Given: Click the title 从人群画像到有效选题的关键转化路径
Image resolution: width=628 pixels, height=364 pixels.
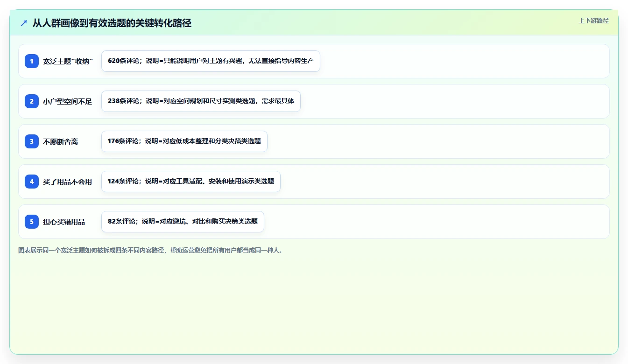Looking at the screenshot, I should click(x=112, y=23).
